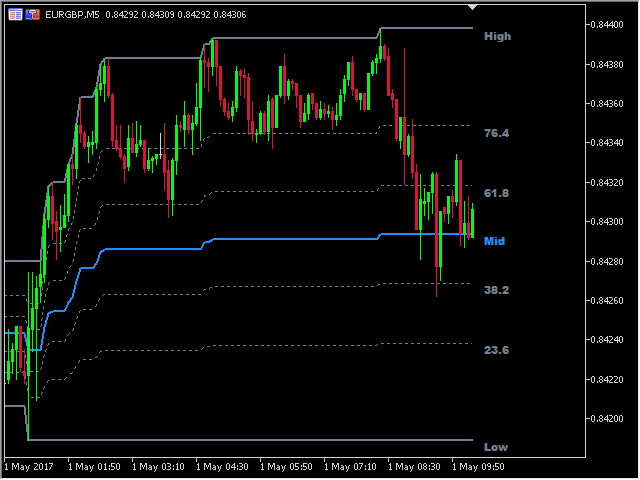Click the 1 May 09:50 time label
Image resolution: width=640 pixels, height=480 pixels.
coord(479,467)
